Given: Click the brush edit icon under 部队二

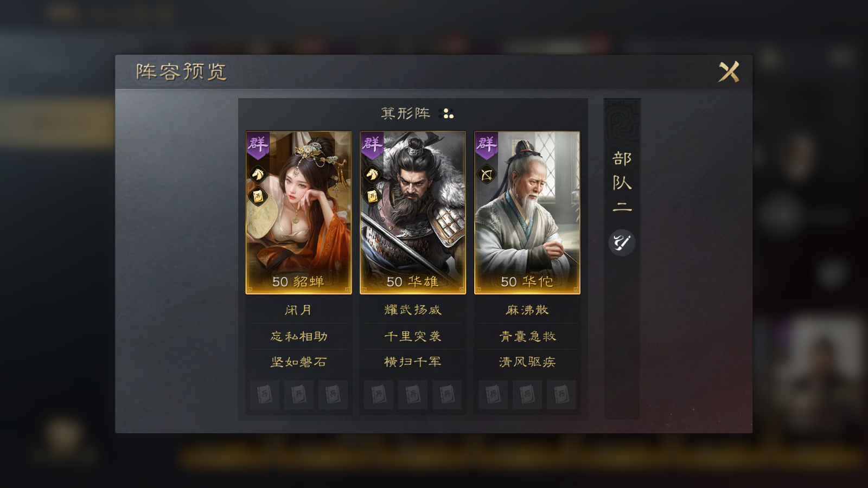Looking at the screenshot, I should [x=622, y=242].
